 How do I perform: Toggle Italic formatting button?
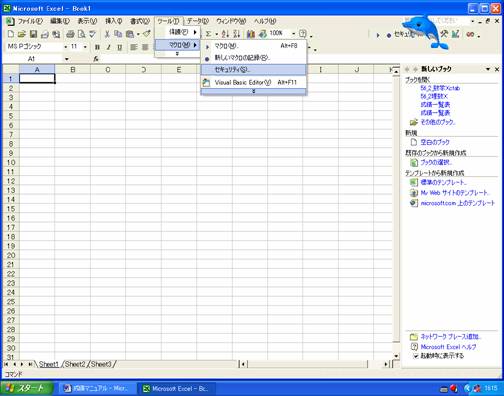coord(108,47)
